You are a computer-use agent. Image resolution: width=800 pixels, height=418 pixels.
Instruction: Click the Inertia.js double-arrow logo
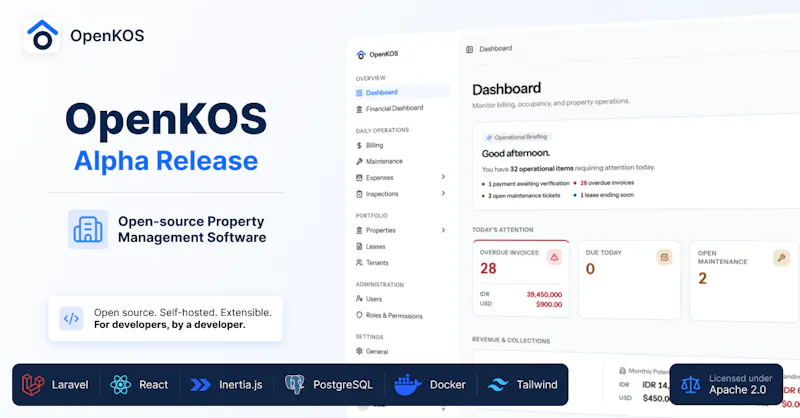(201, 385)
